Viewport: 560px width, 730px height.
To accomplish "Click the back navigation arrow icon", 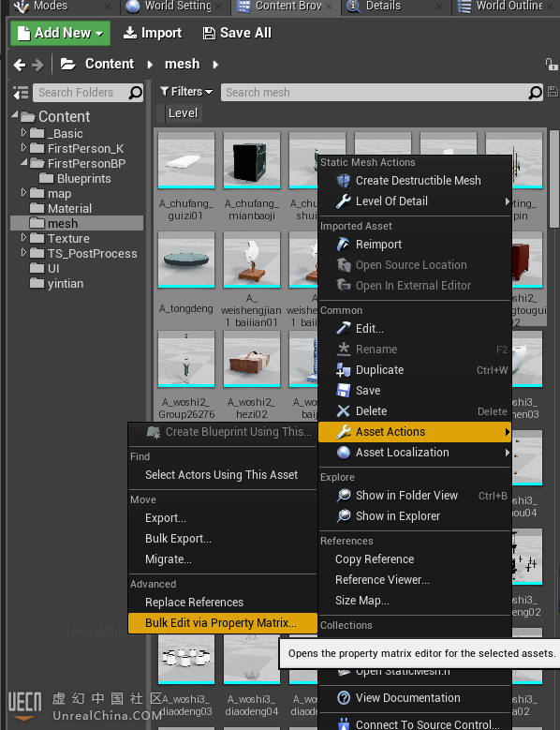I will pyautogui.click(x=20, y=65).
